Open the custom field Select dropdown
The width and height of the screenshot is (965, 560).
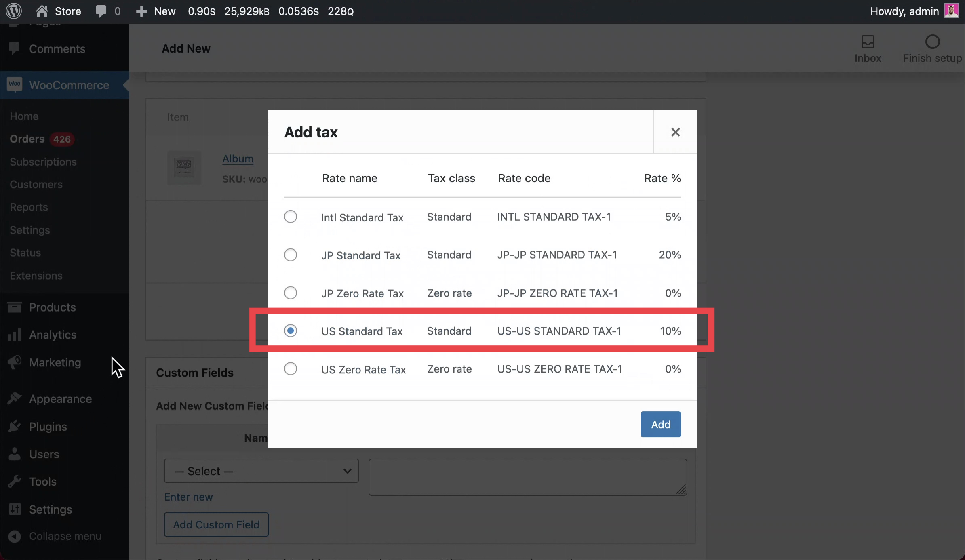261,471
